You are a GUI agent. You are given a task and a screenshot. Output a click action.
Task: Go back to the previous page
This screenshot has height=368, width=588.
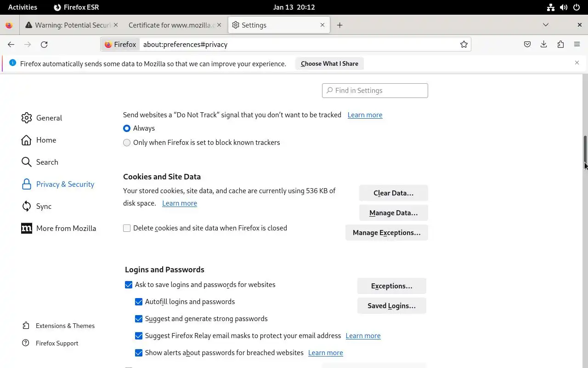(x=11, y=44)
